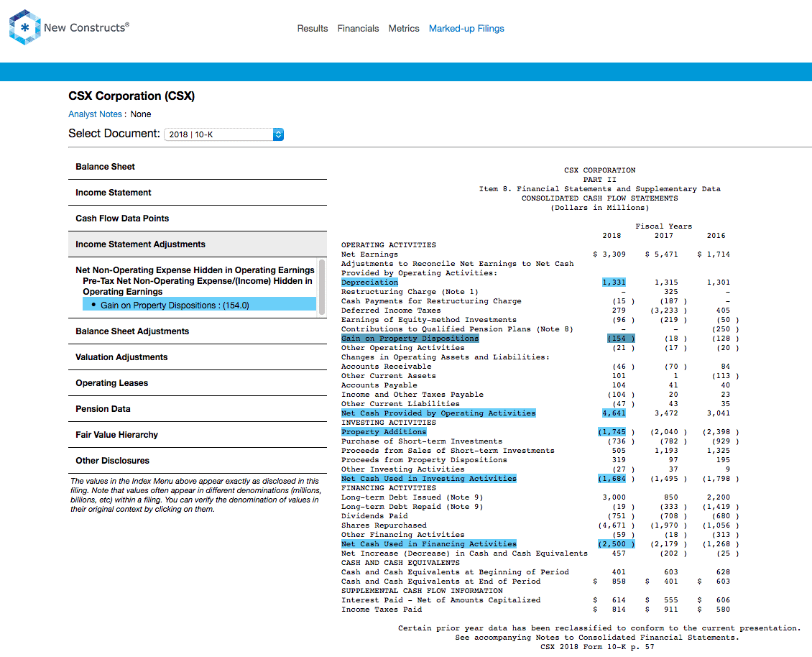This screenshot has width=812, height=657.
Task: Click the Other Financing Activities line label
Action: 403,535
